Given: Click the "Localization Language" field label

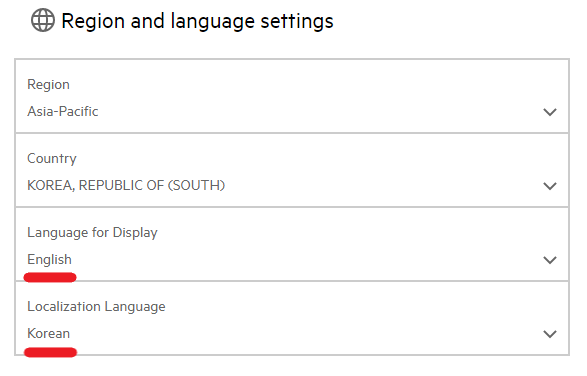Looking at the screenshot, I should coord(96,306).
